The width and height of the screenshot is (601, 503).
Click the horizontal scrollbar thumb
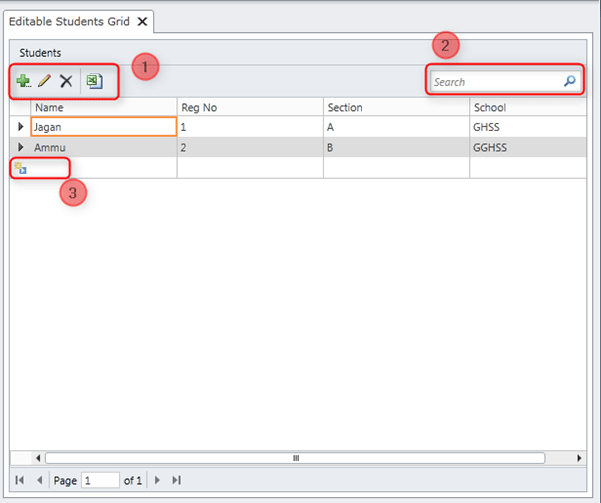click(x=295, y=458)
